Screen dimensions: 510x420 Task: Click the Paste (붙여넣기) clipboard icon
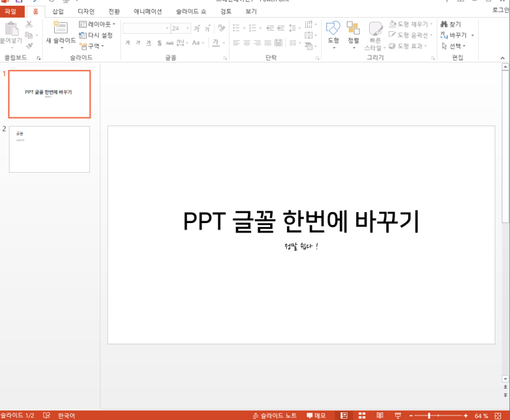(x=11, y=29)
